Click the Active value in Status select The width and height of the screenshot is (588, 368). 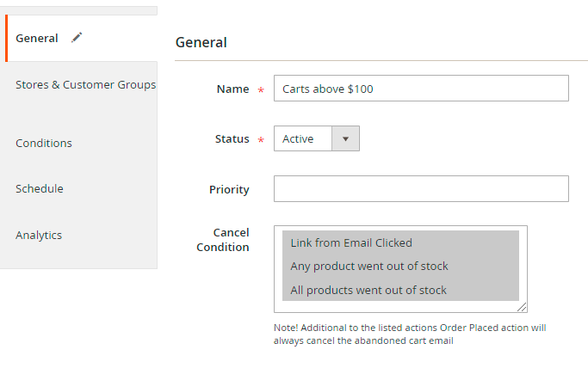click(299, 138)
